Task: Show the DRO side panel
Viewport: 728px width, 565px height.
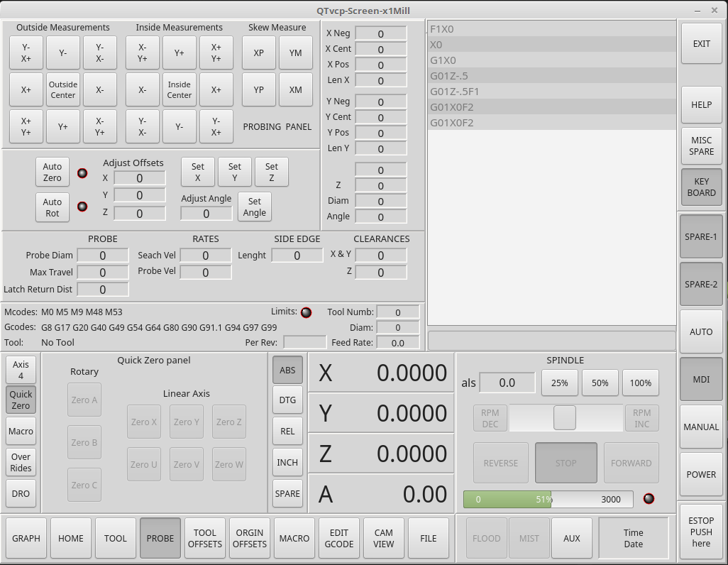Action: [21, 493]
